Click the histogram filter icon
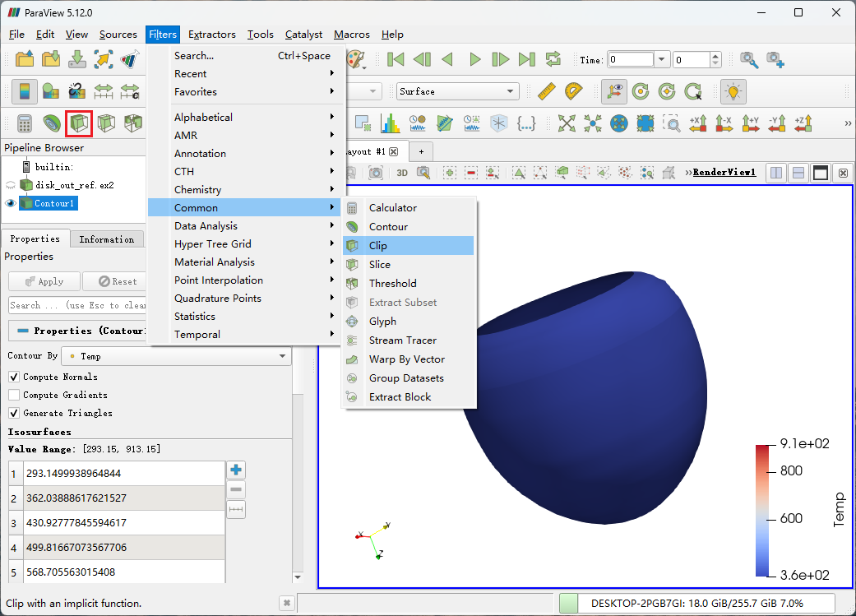 click(x=389, y=123)
